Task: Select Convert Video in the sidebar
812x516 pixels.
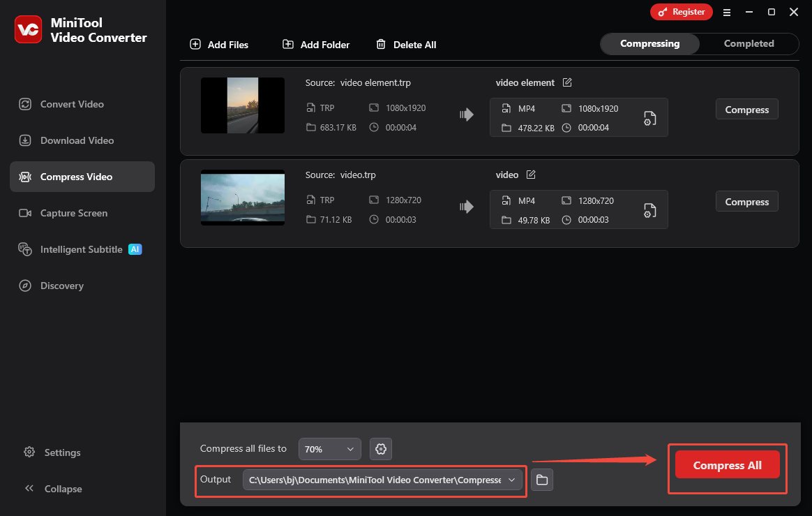Action: click(72, 103)
